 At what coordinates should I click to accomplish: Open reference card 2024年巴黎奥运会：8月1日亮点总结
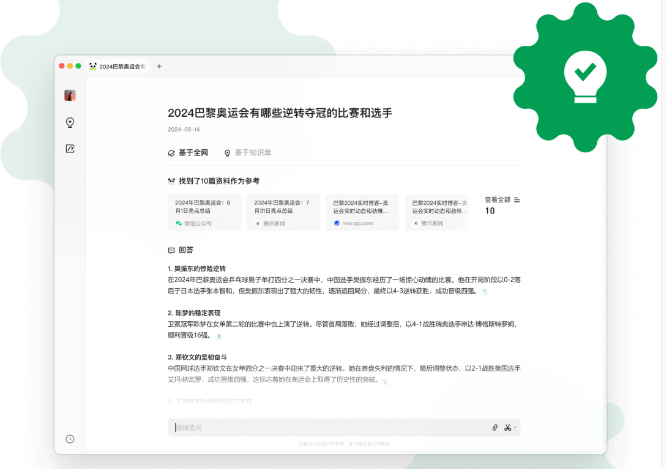(204, 212)
